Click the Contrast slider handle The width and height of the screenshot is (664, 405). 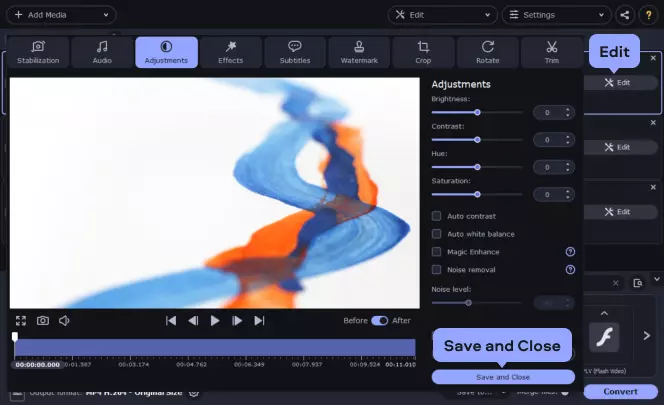477,140
